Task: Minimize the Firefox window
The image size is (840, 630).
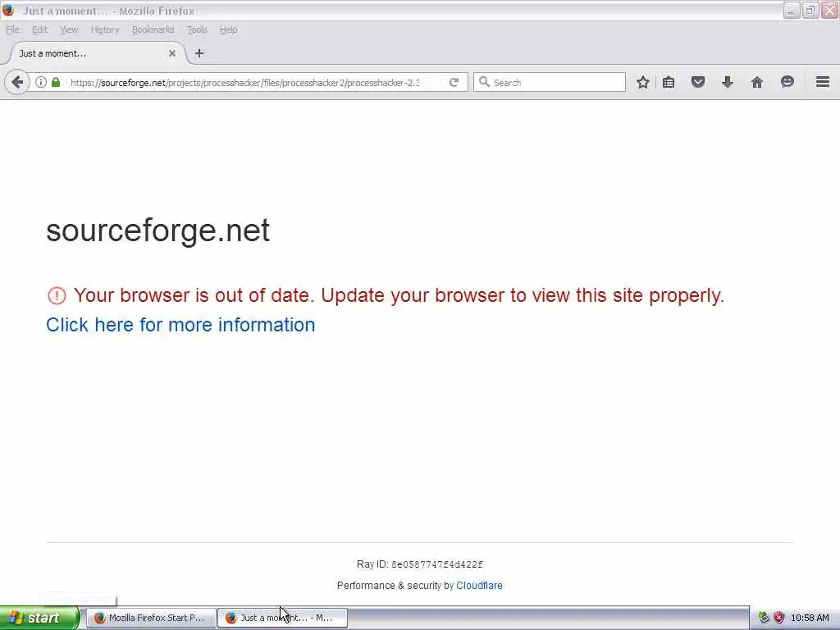Action: click(792, 10)
